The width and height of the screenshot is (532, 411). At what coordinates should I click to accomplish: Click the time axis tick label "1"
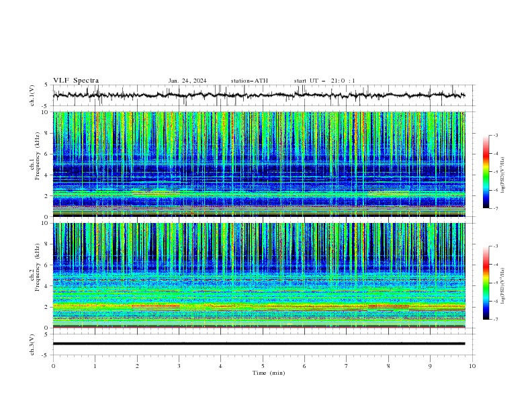pyautogui.click(x=95, y=366)
